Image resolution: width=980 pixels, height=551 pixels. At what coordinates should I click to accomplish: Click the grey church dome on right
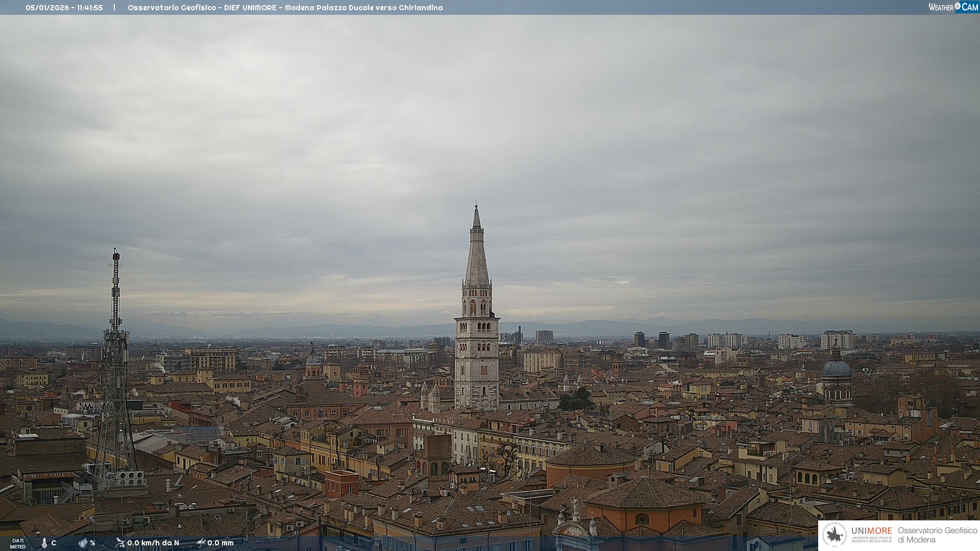837,368
